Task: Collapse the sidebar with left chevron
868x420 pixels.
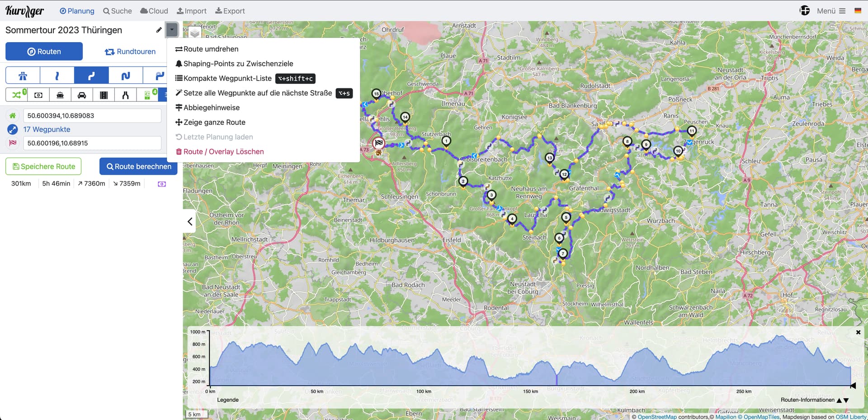Action: [190, 221]
